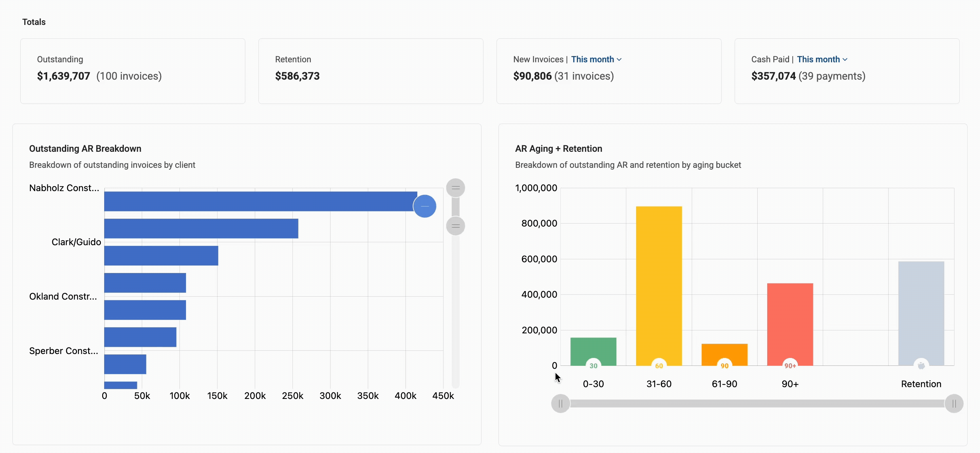The width and height of the screenshot is (980, 453).
Task: Click the 60-day badge icon on yellow bar
Action: [659, 365]
